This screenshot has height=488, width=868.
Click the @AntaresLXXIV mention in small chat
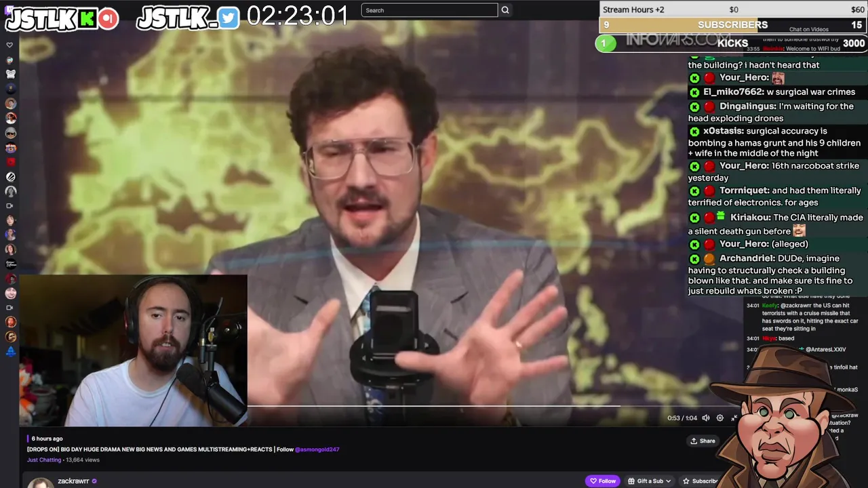pos(825,350)
